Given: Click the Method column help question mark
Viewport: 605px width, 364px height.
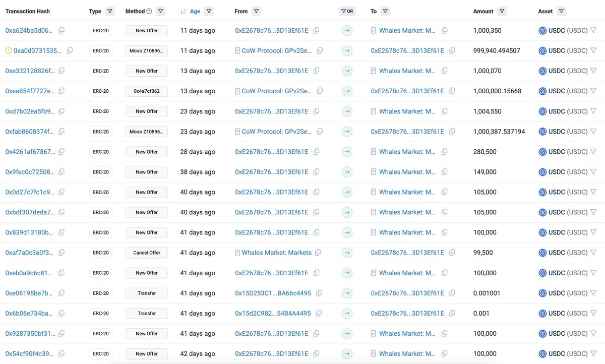Looking at the screenshot, I should pos(149,11).
